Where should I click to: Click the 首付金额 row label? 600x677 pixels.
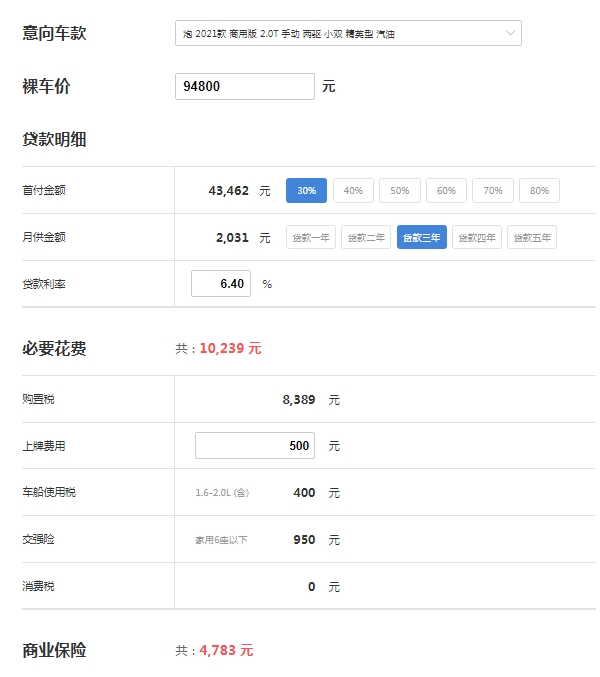44,190
